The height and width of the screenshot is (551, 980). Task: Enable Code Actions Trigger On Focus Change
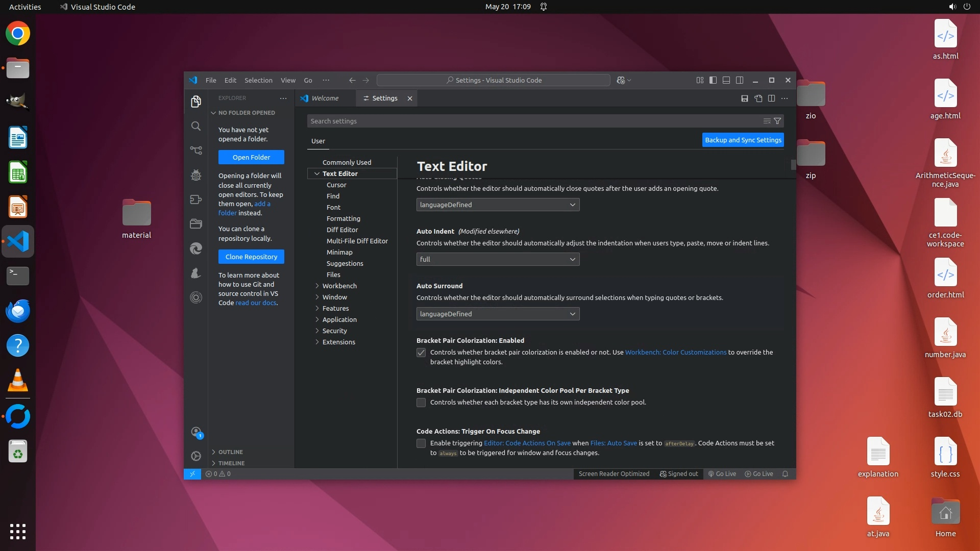coord(421,443)
